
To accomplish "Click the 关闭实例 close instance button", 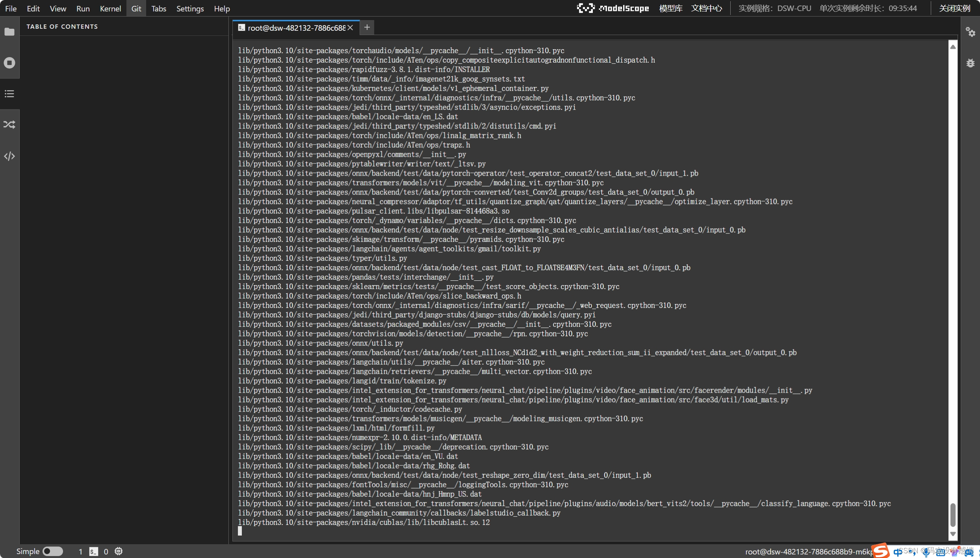I will point(954,8).
